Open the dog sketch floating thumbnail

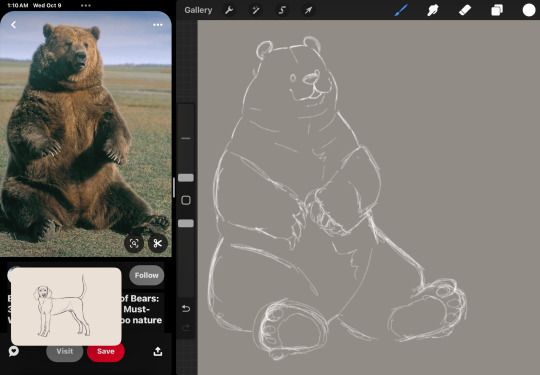(x=66, y=306)
